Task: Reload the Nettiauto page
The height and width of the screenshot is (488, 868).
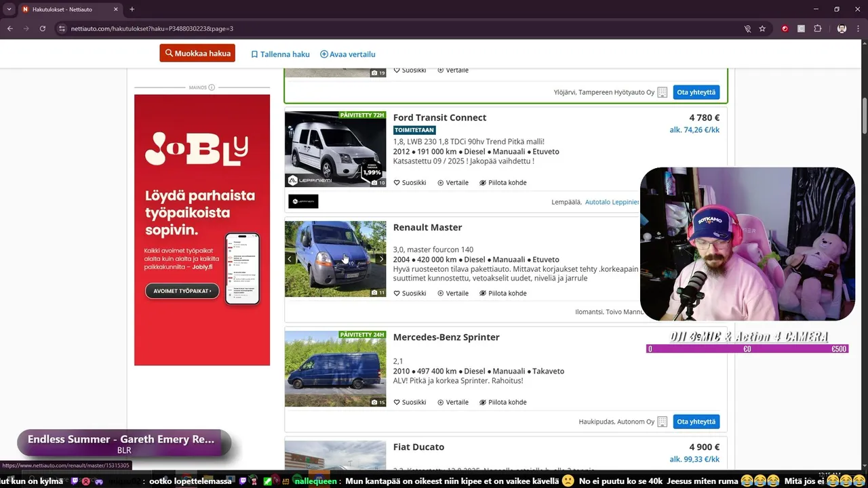Action: [x=43, y=28]
